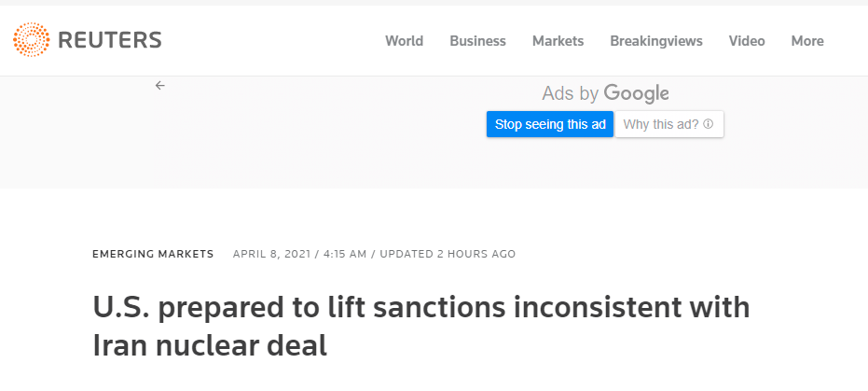Click the Google logo in the ad label
868x391 pixels.
pos(637,93)
